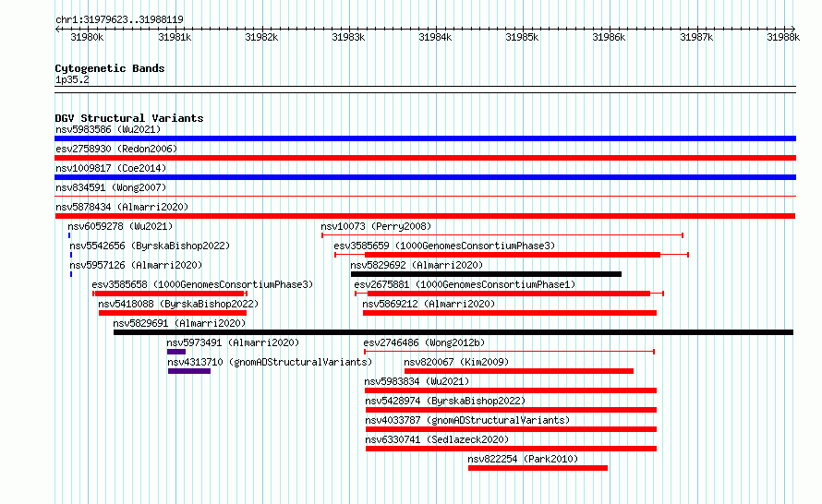Select nsv5869212 (Almarri2020) label
Image resolution: width=822 pixels, height=504 pixels.
[429, 304]
